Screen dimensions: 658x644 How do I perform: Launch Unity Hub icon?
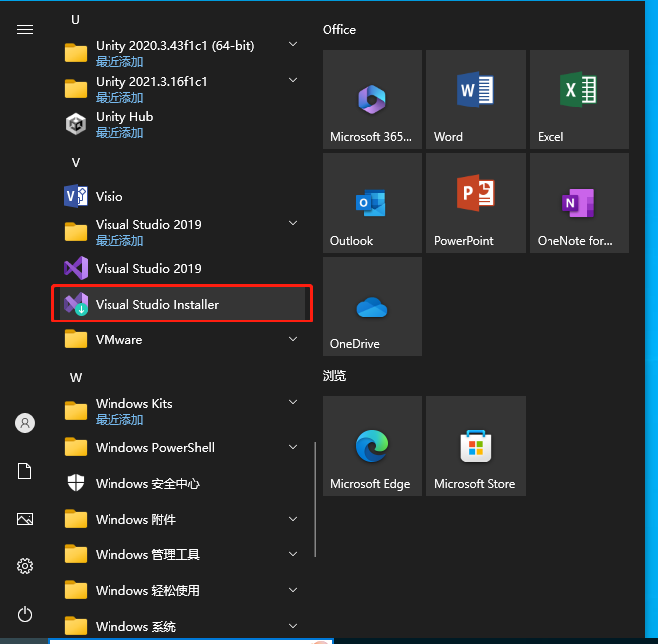[x=76, y=124]
